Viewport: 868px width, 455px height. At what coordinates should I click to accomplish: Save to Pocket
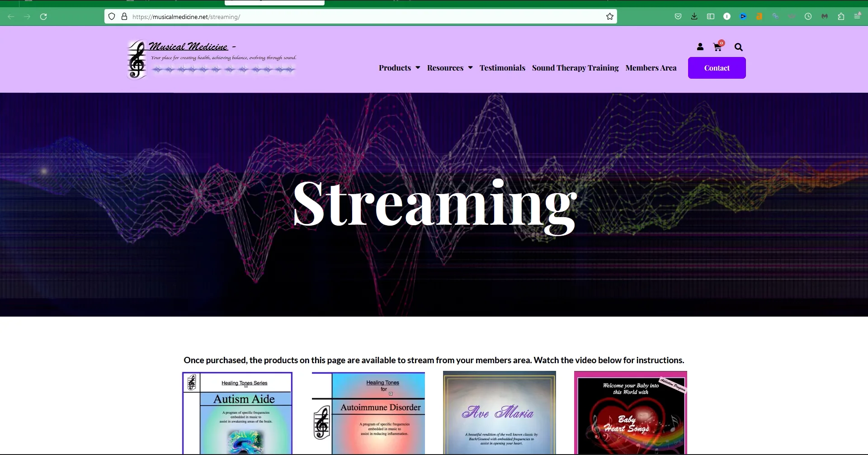pyautogui.click(x=678, y=16)
